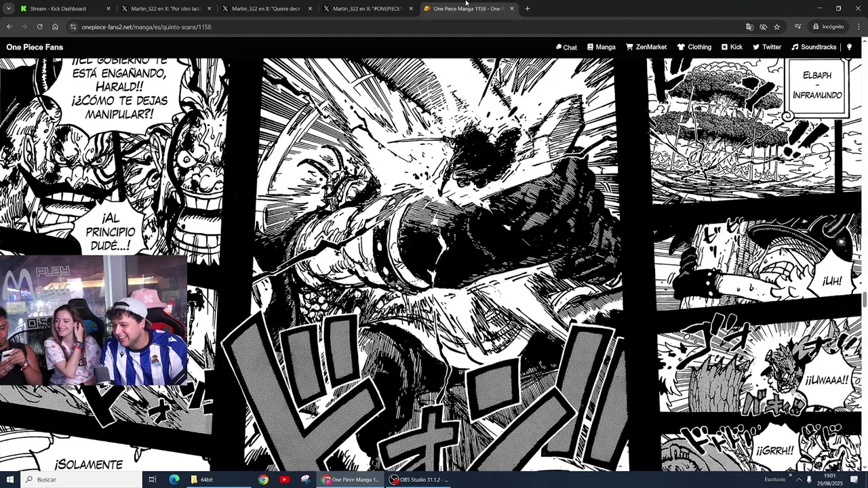The image size is (868, 488).
Task: Switch to the #ONEPIECE X tab
Action: point(368,9)
